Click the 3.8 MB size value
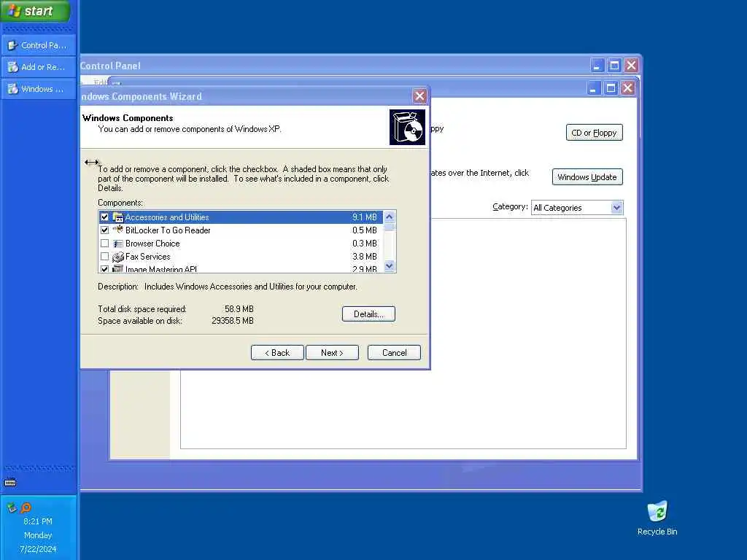Viewport: 747px width, 560px height. [x=365, y=257]
